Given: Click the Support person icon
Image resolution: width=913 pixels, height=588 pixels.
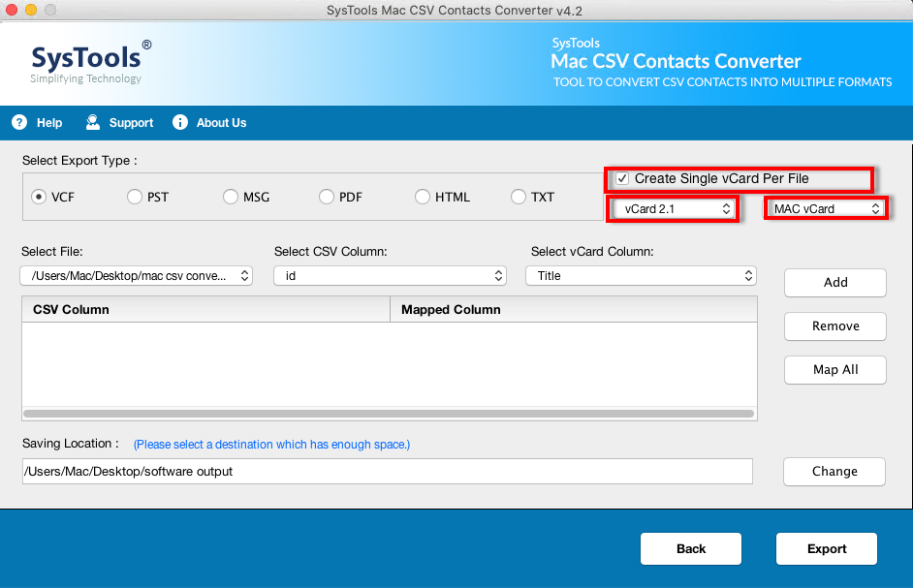Looking at the screenshot, I should tap(93, 123).
